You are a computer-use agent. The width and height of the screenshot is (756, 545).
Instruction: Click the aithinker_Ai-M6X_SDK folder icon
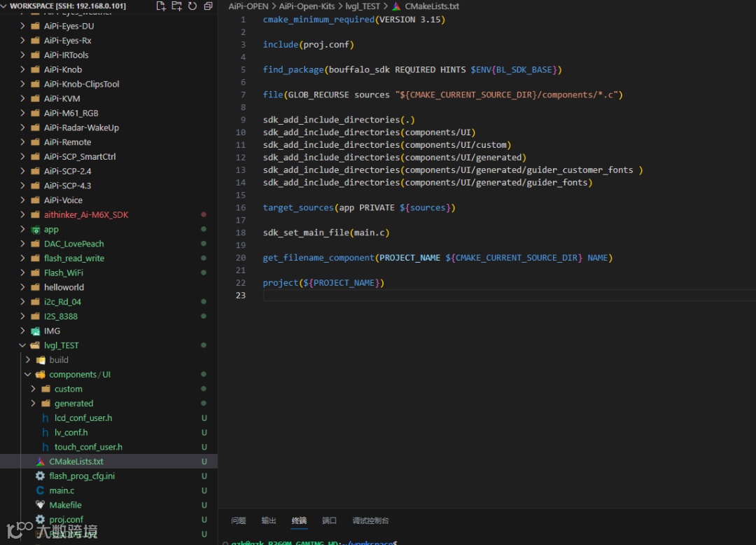coord(35,214)
